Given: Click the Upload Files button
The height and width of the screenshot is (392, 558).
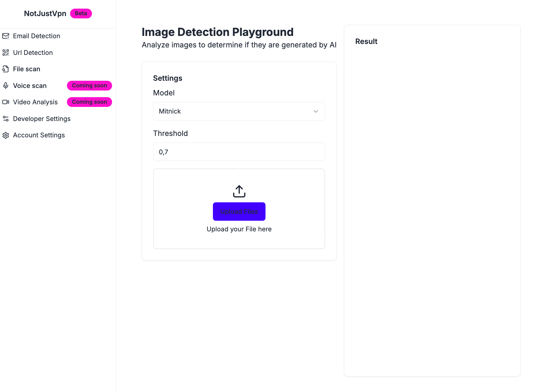Looking at the screenshot, I should click(239, 212).
